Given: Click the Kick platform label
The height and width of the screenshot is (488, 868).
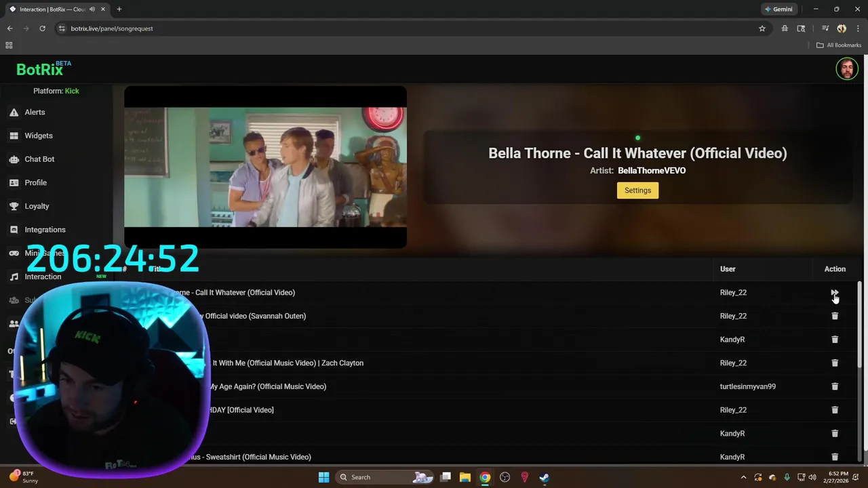Looking at the screenshot, I should (x=72, y=91).
